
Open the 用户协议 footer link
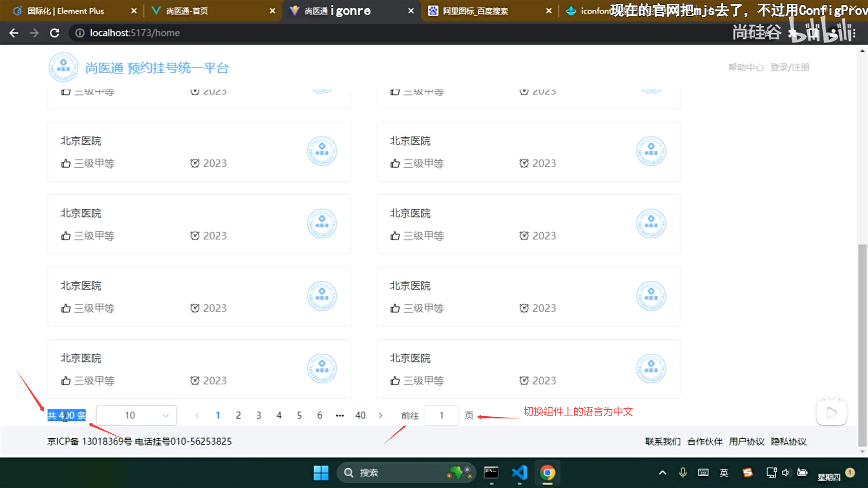746,441
